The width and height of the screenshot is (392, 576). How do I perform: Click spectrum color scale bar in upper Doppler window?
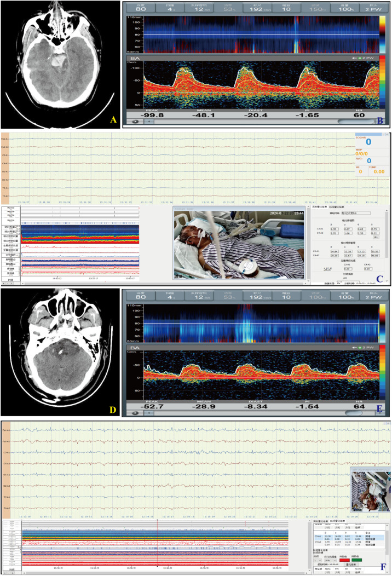point(383,82)
